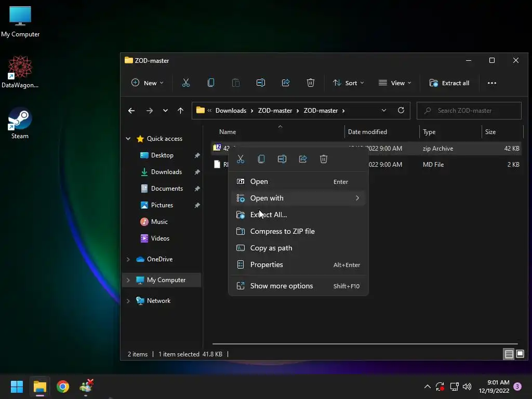532x399 pixels.
Task: Open Desktop in Quick access
Action: (x=162, y=155)
